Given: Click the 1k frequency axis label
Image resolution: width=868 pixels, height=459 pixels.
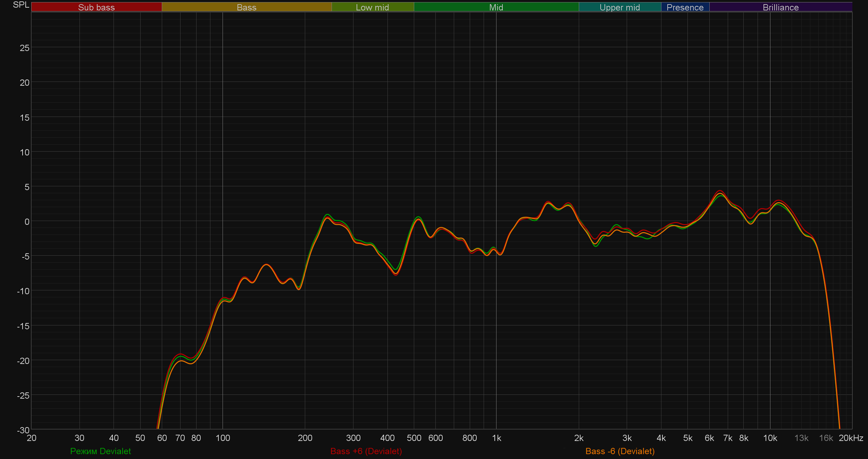Looking at the screenshot, I should click(496, 438).
